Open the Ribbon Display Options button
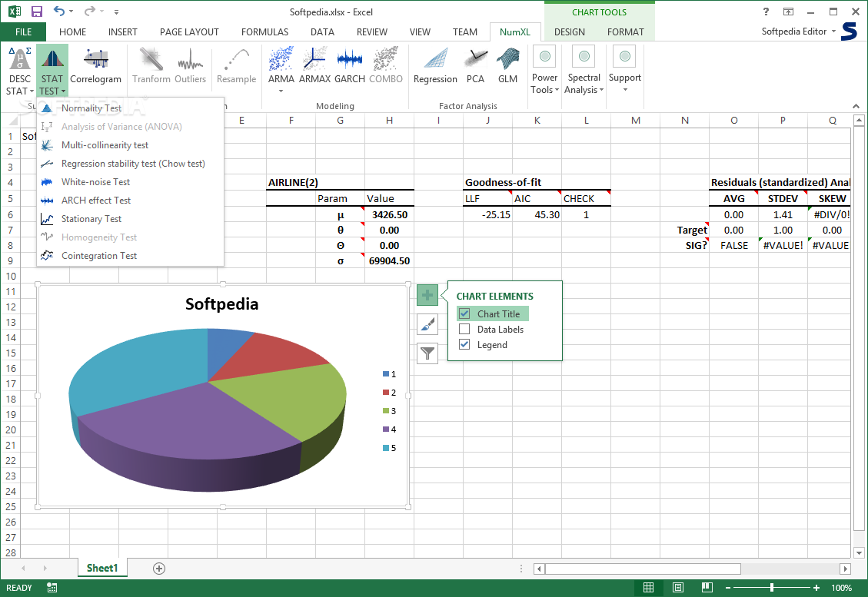The width and height of the screenshot is (868, 597). click(788, 12)
